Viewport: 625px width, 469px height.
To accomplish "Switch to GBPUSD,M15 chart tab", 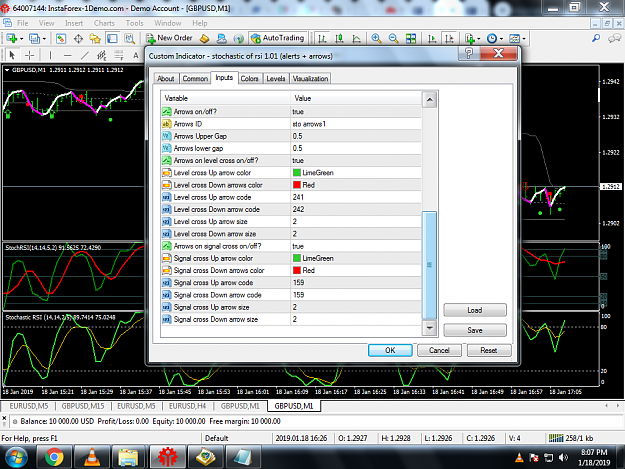I will pyautogui.click(x=83, y=406).
